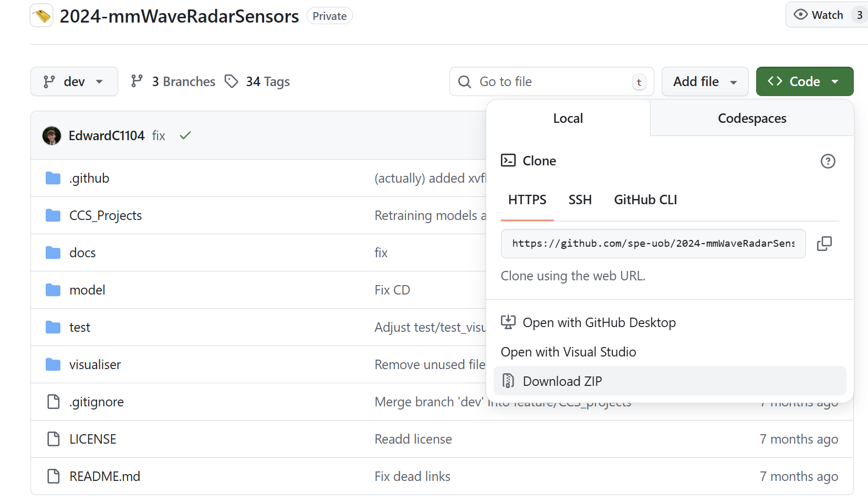Open the visualiser folder
The image size is (868, 504).
tap(95, 365)
